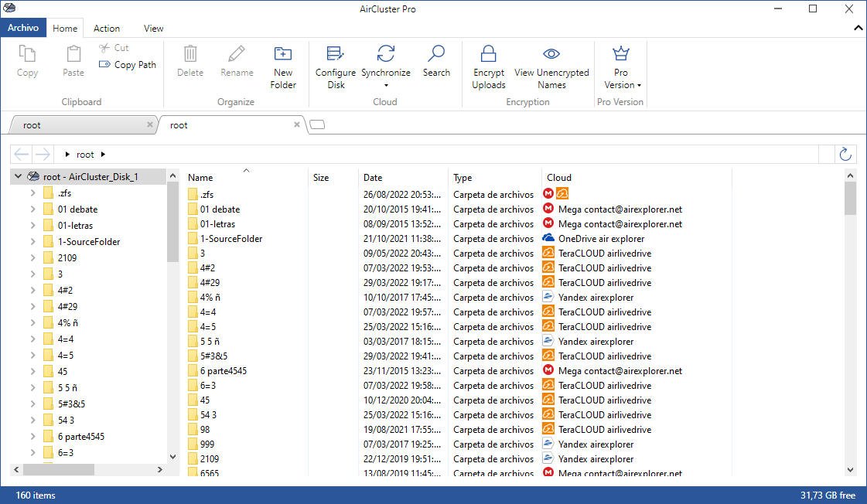Refresh the current view
The width and height of the screenshot is (867, 504).
click(x=845, y=154)
